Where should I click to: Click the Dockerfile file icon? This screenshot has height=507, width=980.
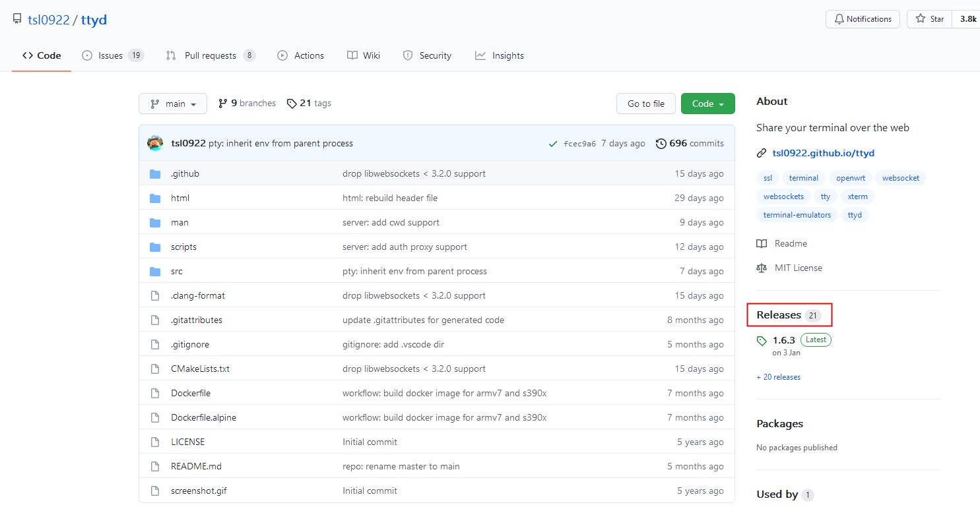pos(155,394)
